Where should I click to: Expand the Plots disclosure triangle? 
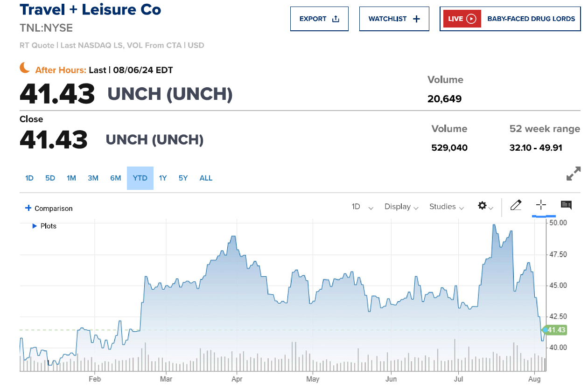click(35, 226)
